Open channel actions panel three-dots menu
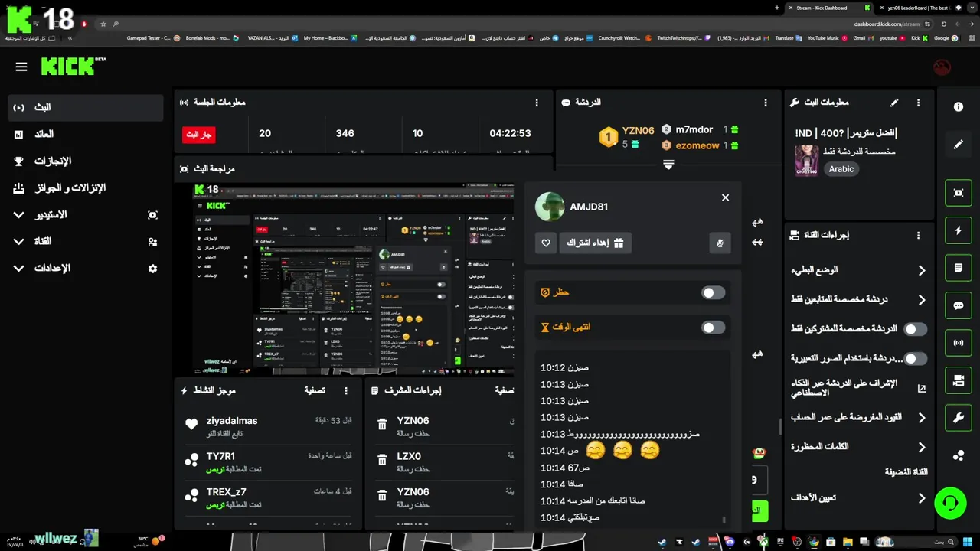Image resolution: width=980 pixels, height=551 pixels. [x=919, y=236]
